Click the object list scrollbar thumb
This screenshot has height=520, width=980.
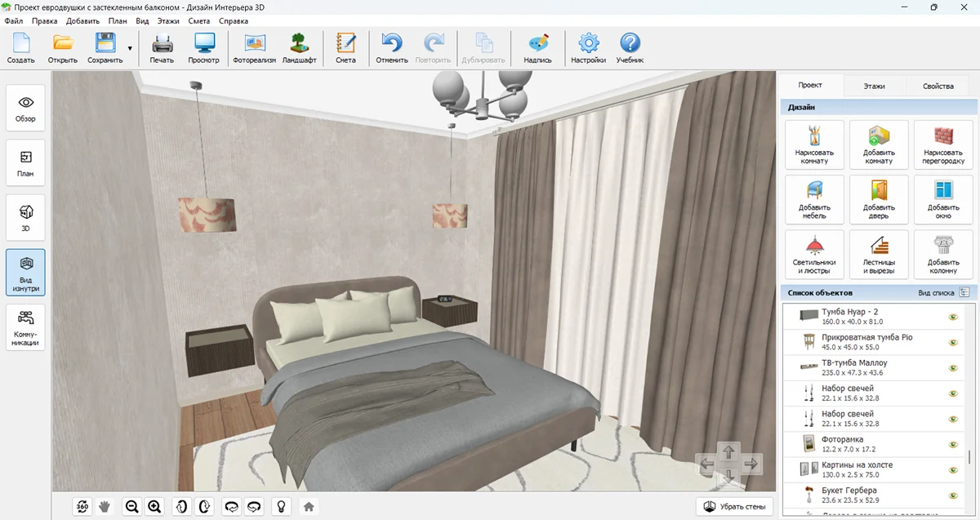[x=969, y=457]
